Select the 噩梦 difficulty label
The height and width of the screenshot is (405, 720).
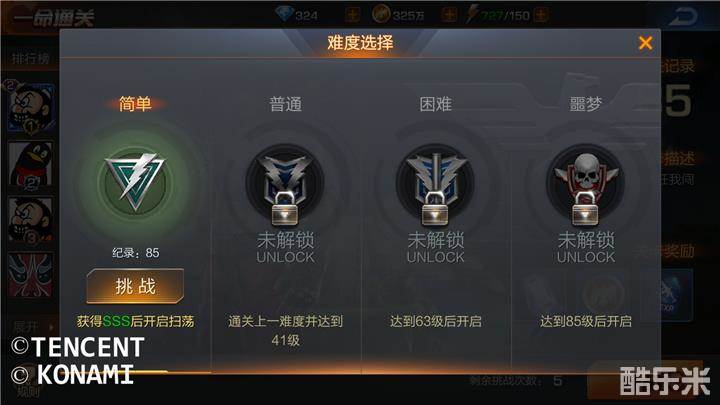[585, 104]
